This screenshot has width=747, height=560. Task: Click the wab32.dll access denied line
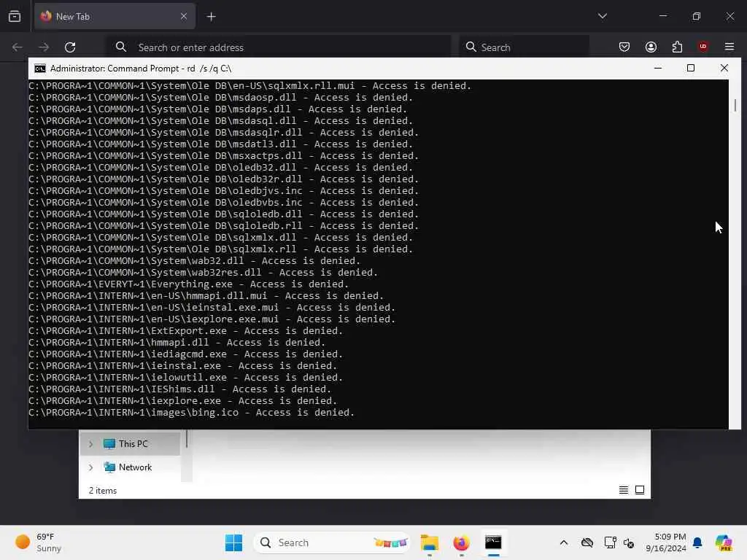[194, 261]
